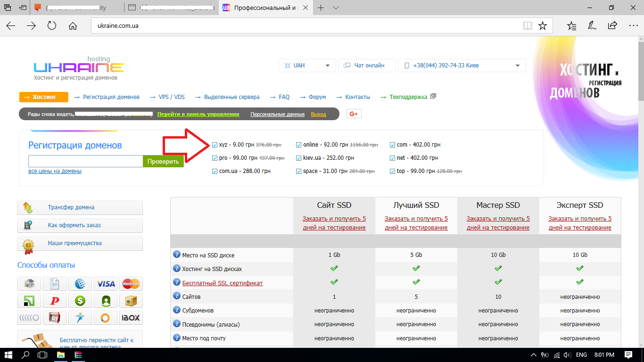644x362 pixels.
Task: Click help icon beside Место на SSD диске
Action: [177, 255]
